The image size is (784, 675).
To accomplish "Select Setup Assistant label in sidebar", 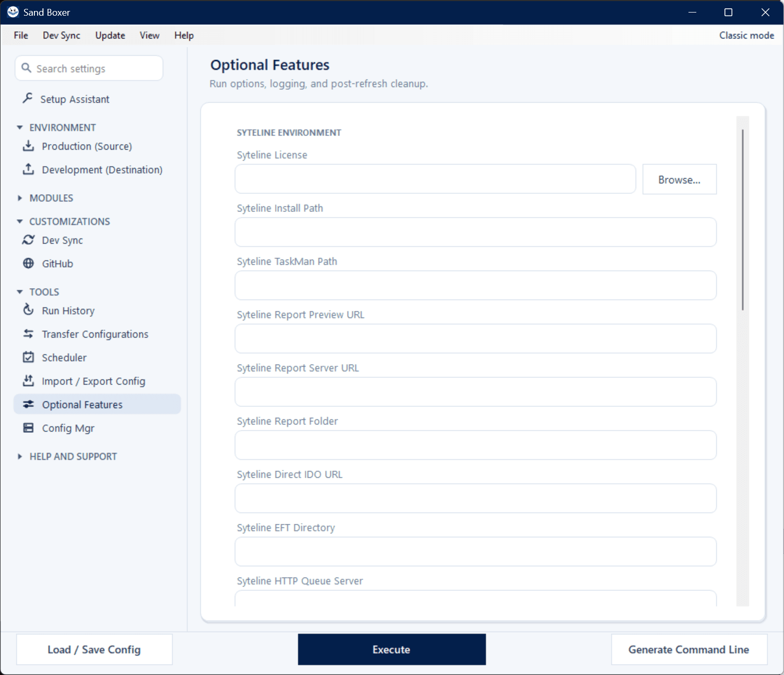I will coord(75,99).
